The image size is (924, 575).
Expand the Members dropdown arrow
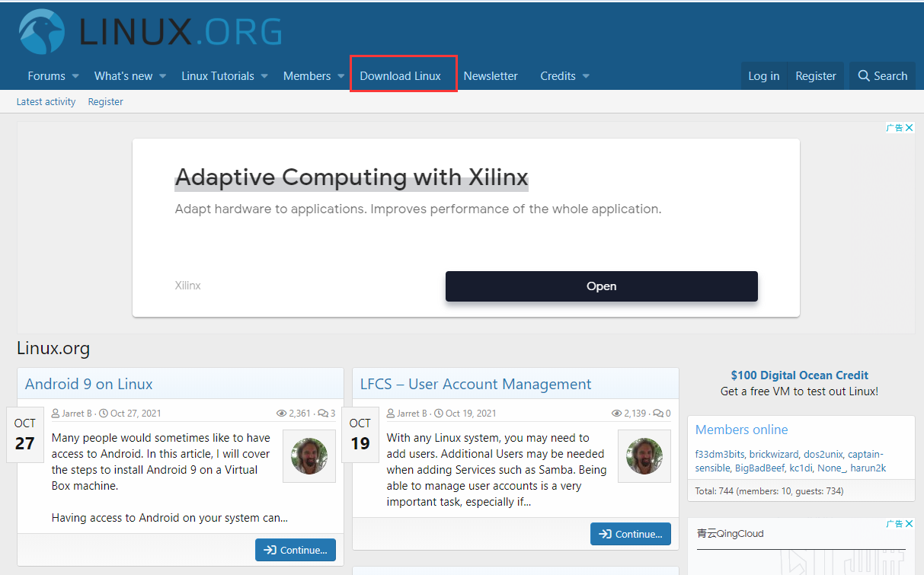click(341, 76)
